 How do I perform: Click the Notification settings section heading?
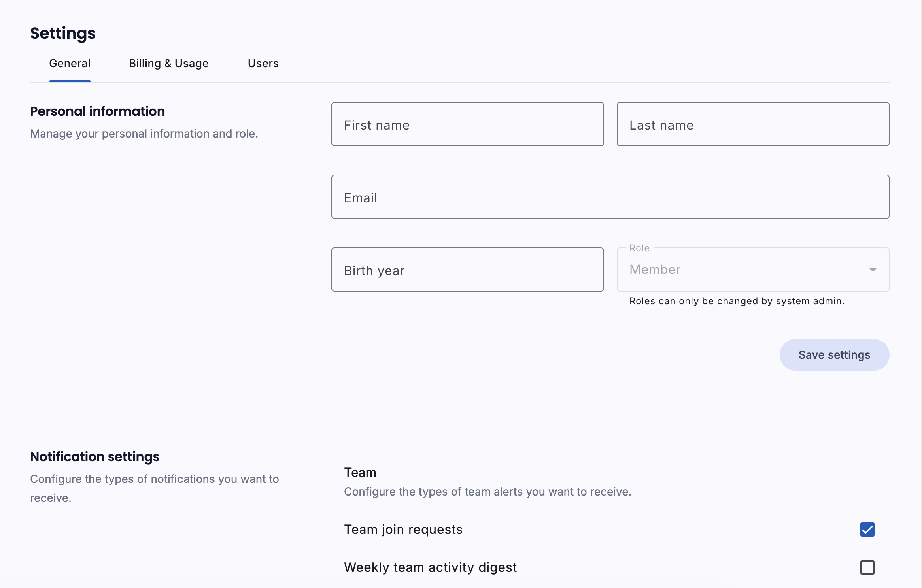tap(94, 457)
